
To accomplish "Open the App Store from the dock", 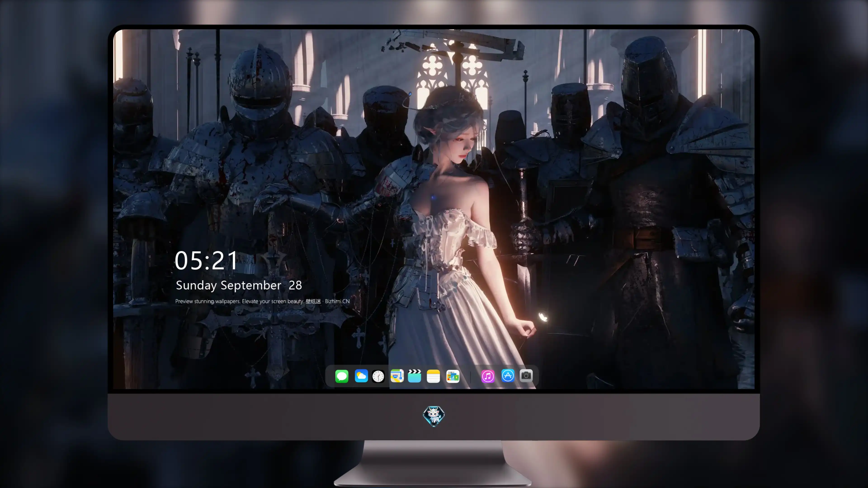I will click(508, 375).
